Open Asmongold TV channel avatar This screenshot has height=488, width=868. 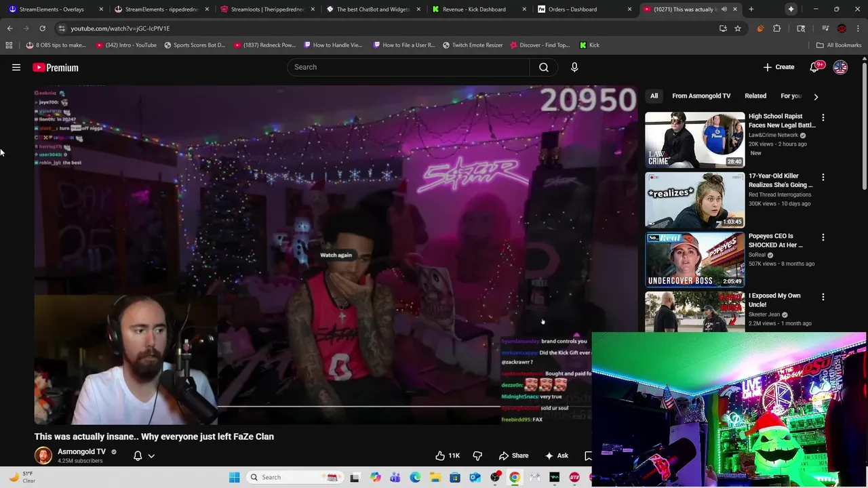pyautogui.click(x=43, y=455)
